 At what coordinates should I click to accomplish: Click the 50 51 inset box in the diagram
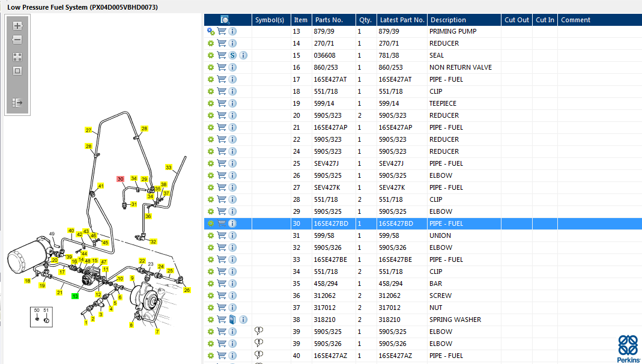click(41, 317)
